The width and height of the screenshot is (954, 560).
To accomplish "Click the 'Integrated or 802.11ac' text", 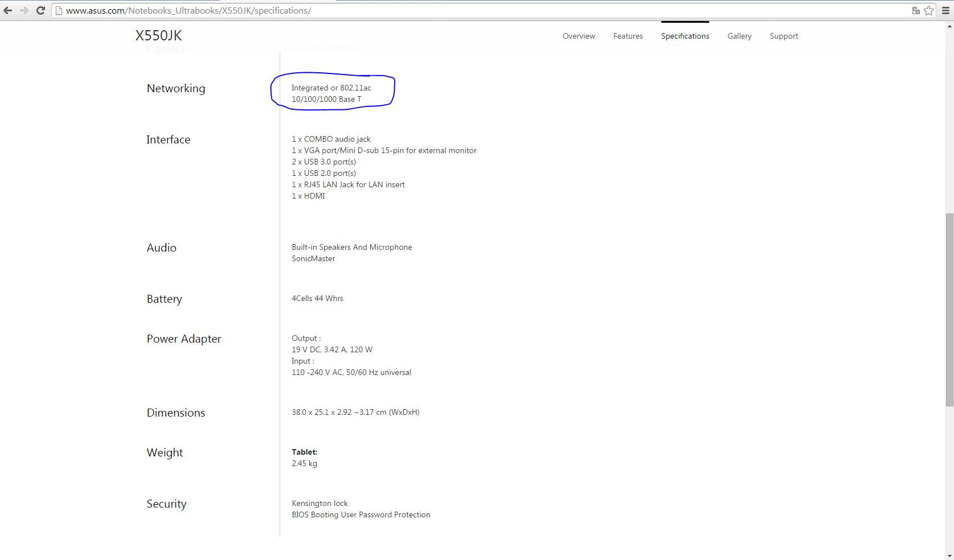I will pyautogui.click(x=331, y=88).
